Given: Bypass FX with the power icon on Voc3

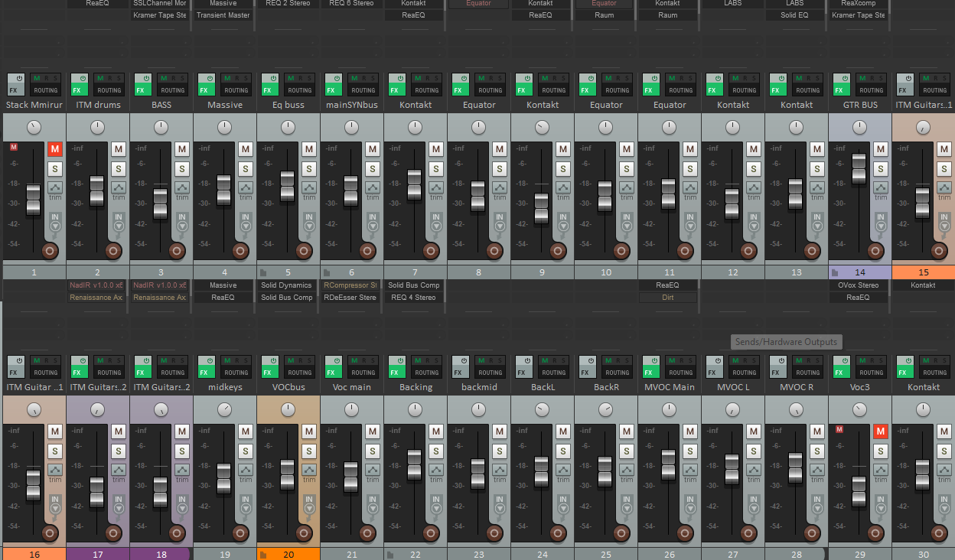Looking at the screenshot, I should (844, 360).
